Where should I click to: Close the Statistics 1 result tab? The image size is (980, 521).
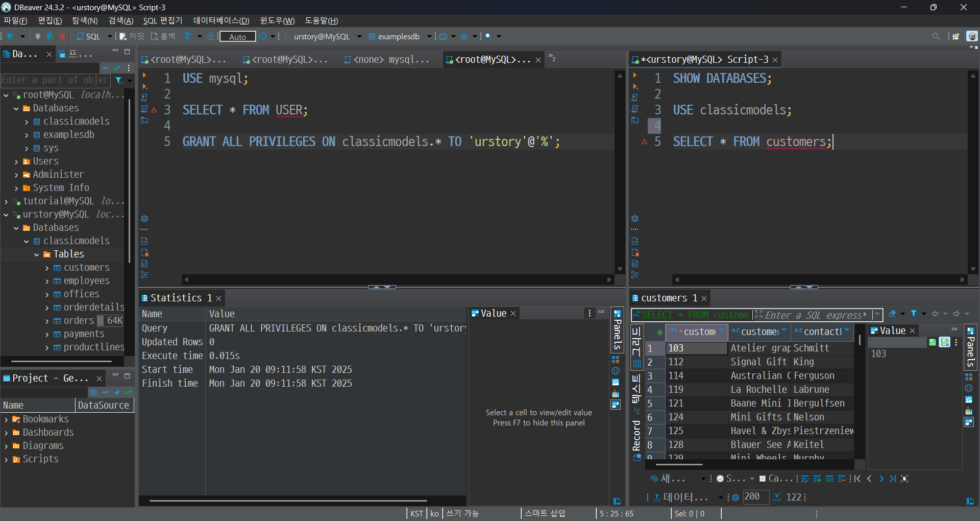(219, 298)
